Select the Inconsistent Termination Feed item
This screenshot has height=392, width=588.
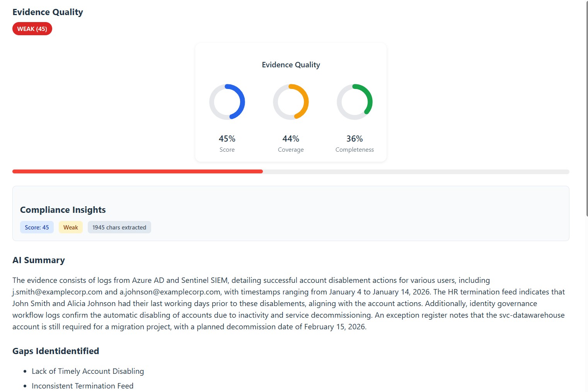click(x=82, y=386)
